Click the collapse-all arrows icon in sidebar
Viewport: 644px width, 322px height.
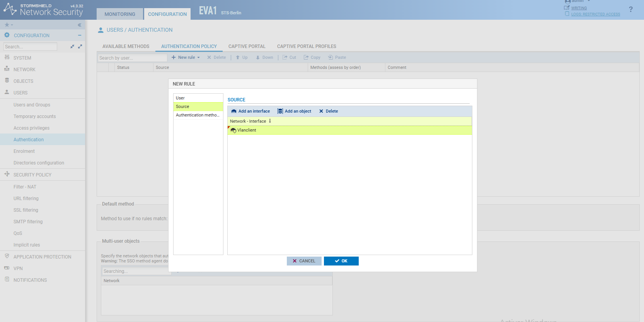click(x=72, y=46)
